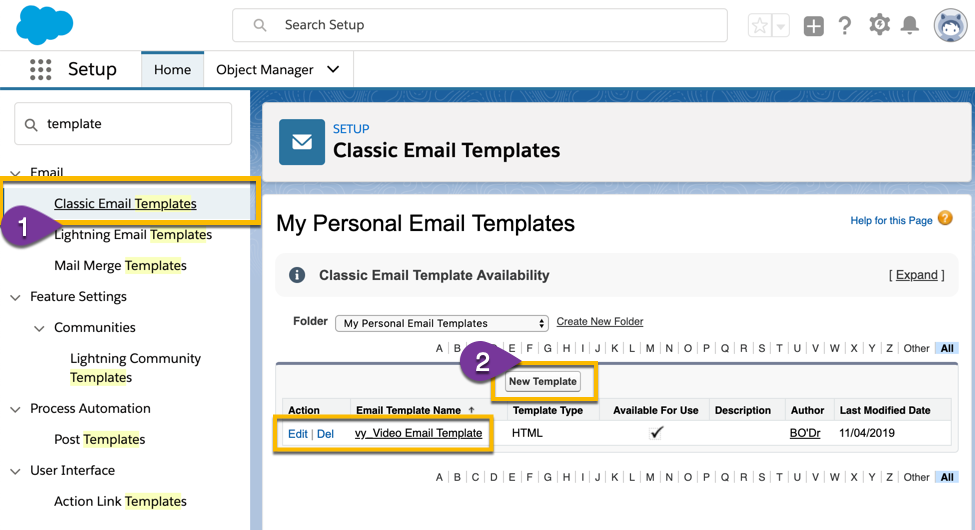This screenshot has width=975, height=530.
Task: Click the HTML template type cell
Action: pos(527,433)
